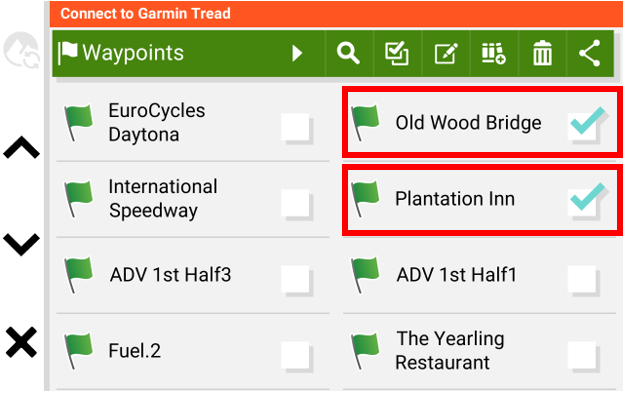Select the Fuel.2 waypoint name

(135, 351)
